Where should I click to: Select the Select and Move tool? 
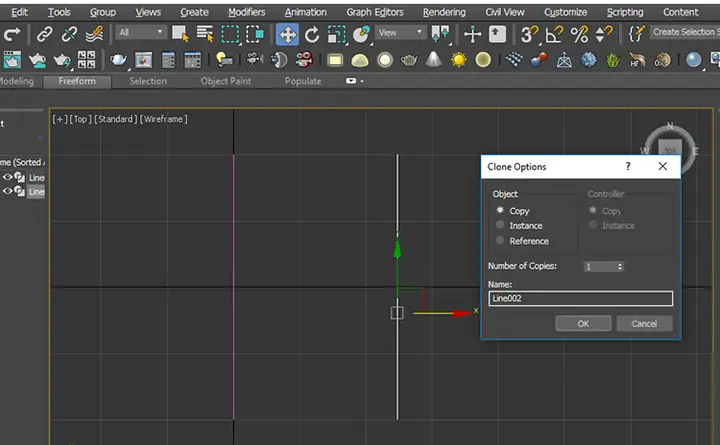point(287,34)
